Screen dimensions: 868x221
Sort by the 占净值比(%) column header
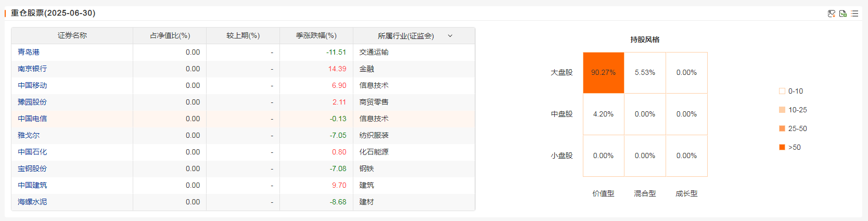tap(170, 35)
